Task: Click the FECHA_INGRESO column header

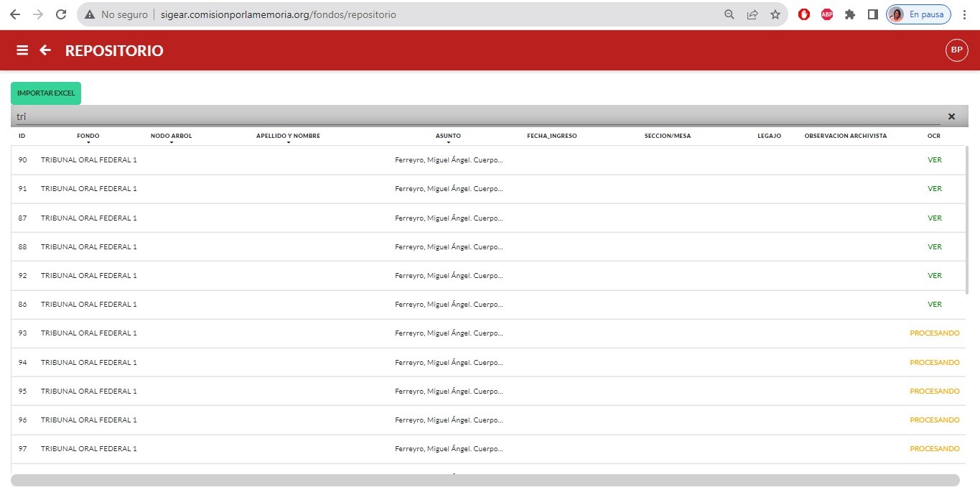Action: (x=551, y=136)
